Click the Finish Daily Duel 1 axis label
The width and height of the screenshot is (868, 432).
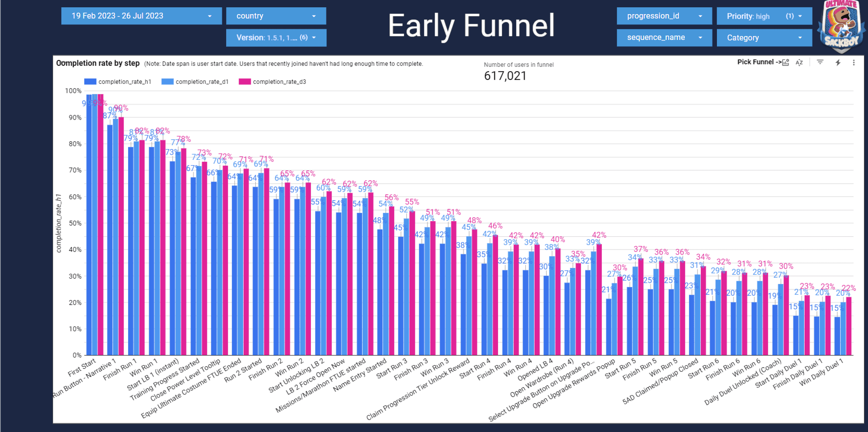(798, 375)
